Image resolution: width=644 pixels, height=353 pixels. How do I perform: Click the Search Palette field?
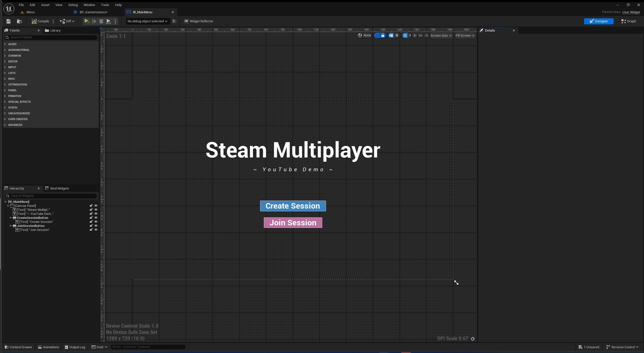(51, 37)
